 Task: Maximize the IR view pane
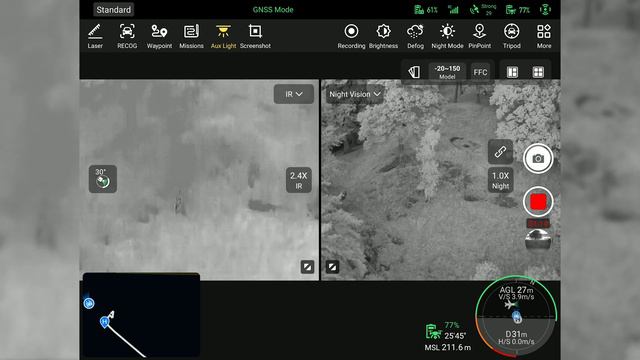pyautogui.click(x=307, y=267)
